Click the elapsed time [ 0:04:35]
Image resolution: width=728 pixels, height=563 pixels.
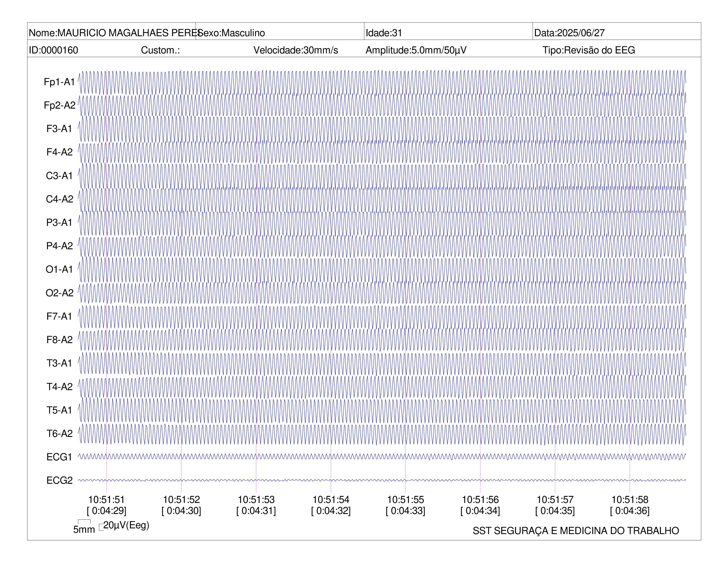(x=555, y=511)
